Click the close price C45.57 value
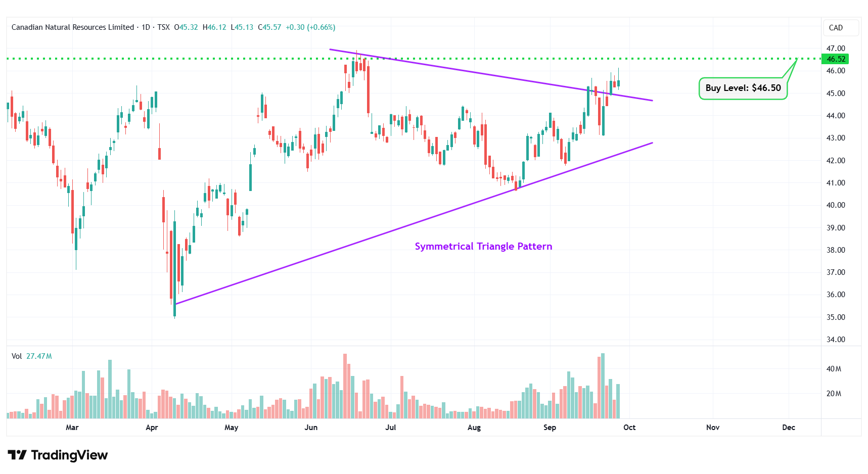 point(269,27)
